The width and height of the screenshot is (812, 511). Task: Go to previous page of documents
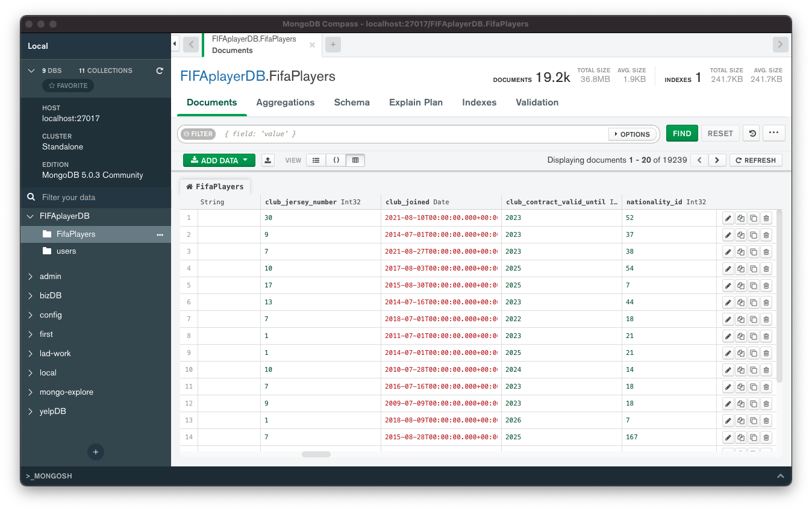point(699,160)
